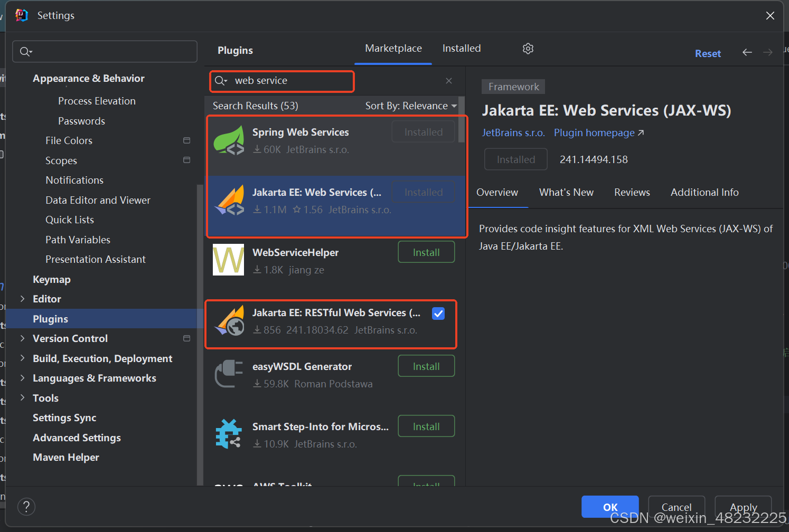Screen dimensions: 789x532
Task: Click the plugin list scrollbar
Action: point(462,120)
